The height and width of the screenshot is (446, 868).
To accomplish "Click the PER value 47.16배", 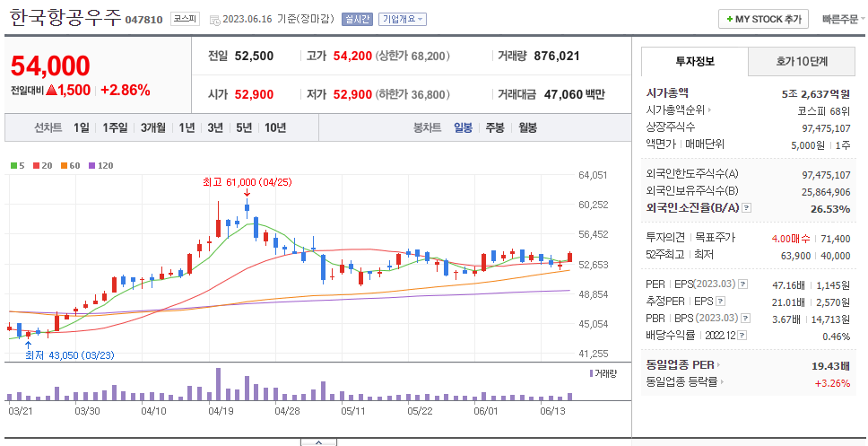I will [x=790, y=284].
